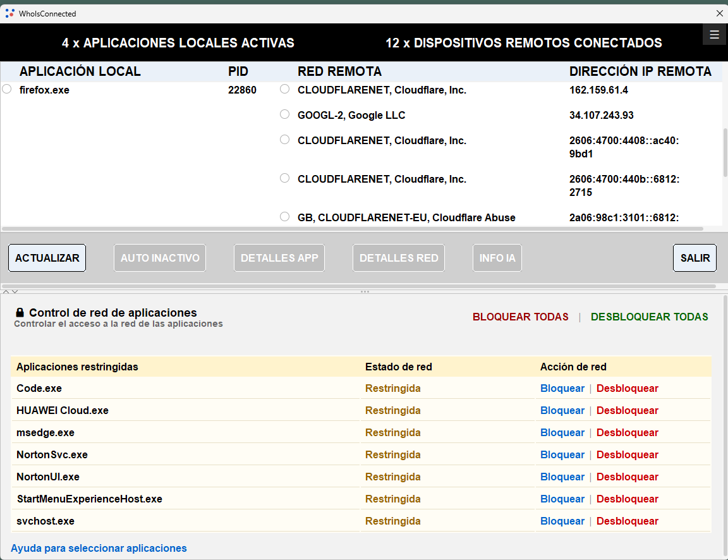
Task: Select radio for IP 162.159.61.4
Action: click(284, 88)
